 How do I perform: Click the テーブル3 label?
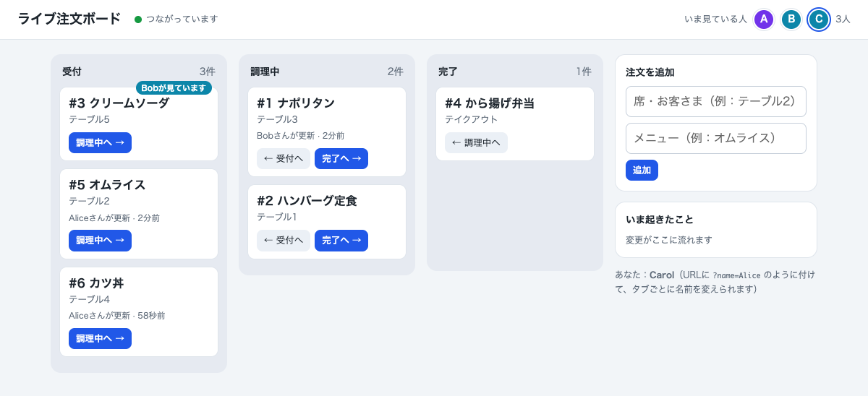278,119
